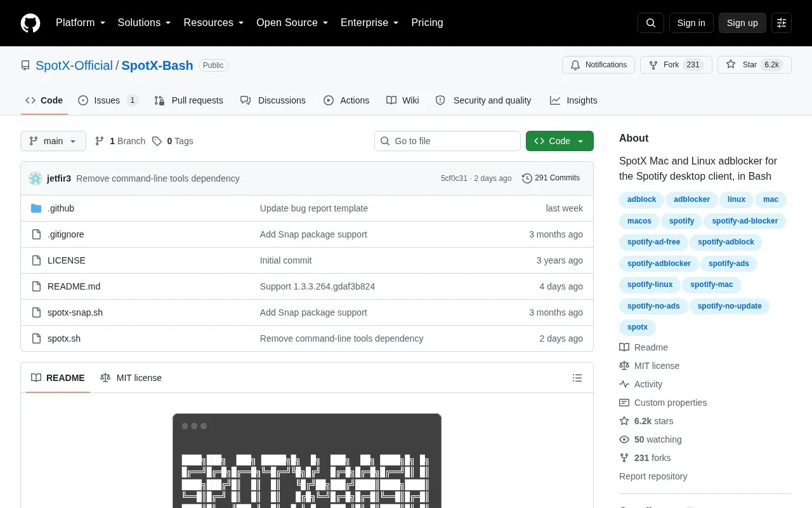812x508 pixels.
Task: Open the README outline list icon
Action: (x=577, y=378)
